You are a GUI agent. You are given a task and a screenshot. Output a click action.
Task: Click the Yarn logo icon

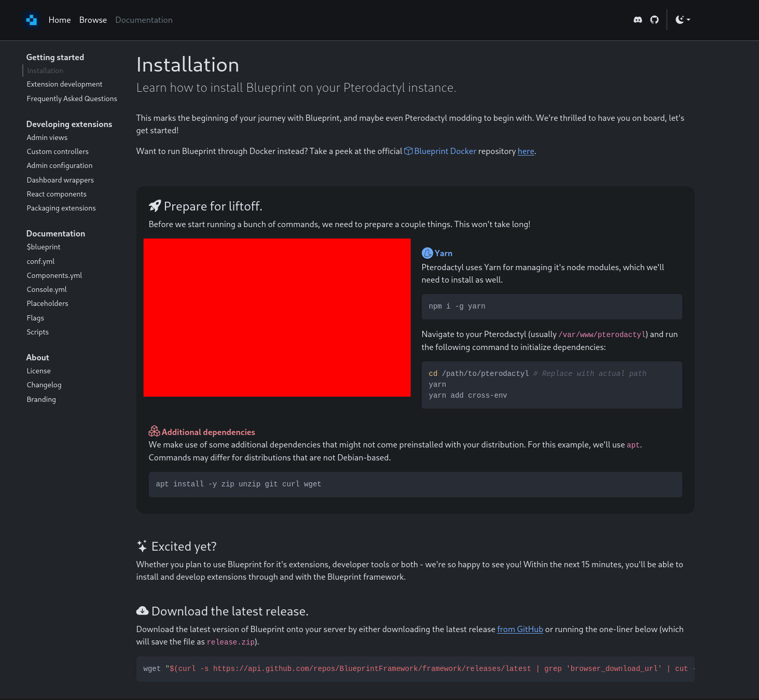[x=427, y=253]
